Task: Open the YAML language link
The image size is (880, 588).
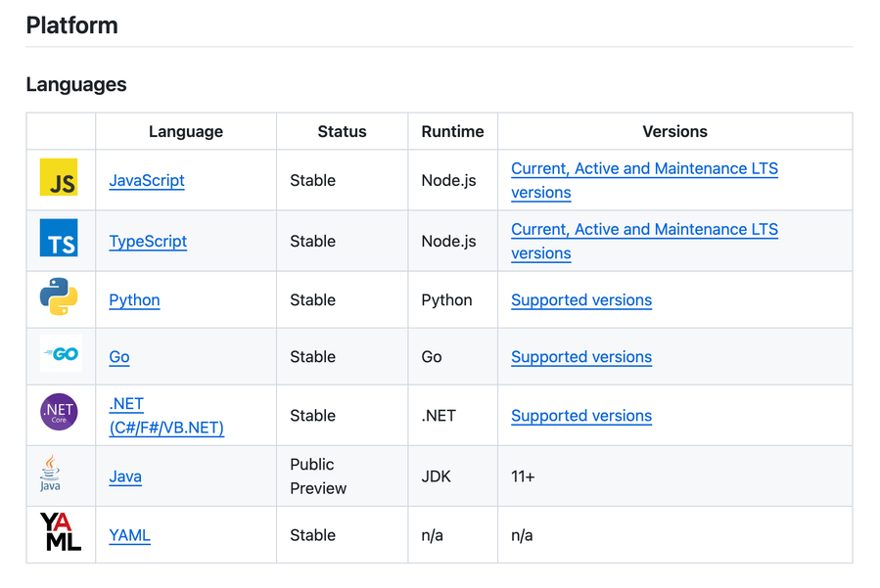Action: 130,535
